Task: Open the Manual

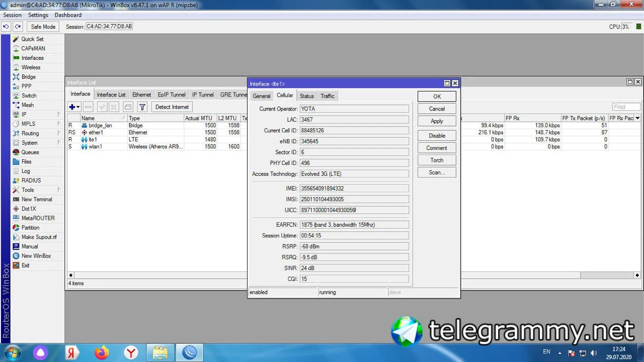Action: coord(30,246)
